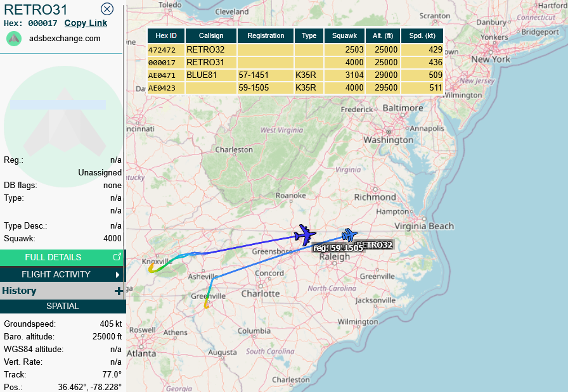The height and width of the screenshot is (392, 568).
Task: Click registration 57-1451 cell
Action: tap(266, 75)
